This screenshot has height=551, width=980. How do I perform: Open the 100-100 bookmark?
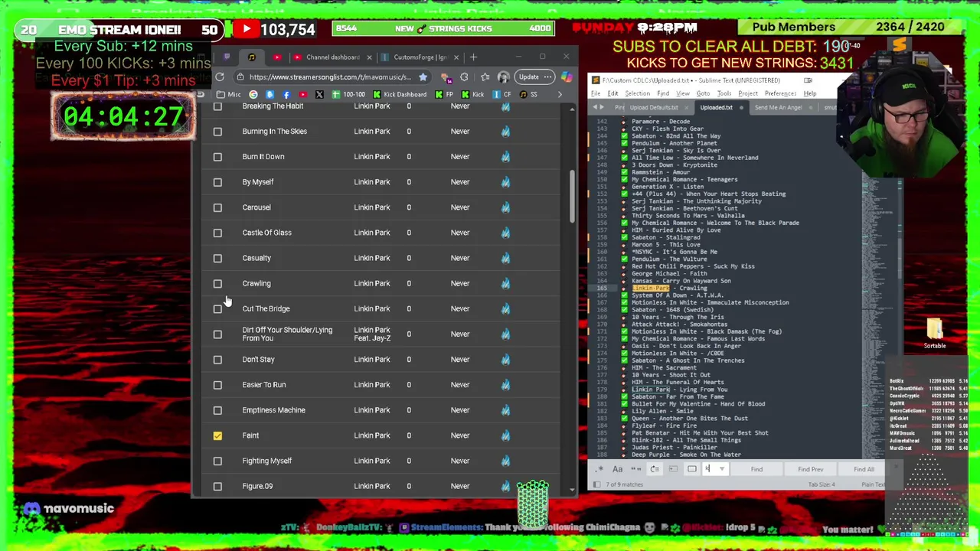tap(348, 94)
